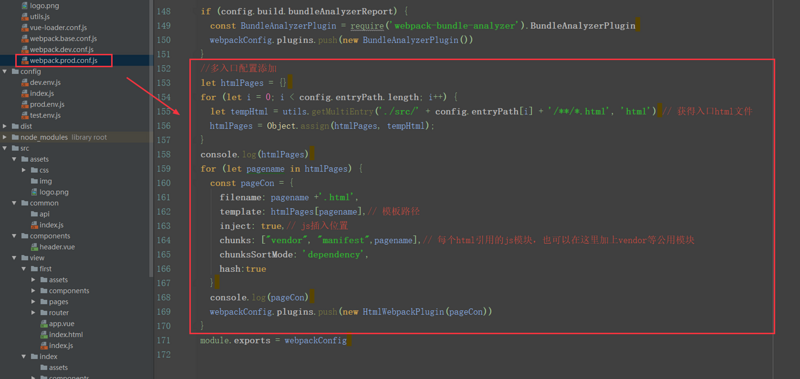Click 'console.log(pageCon)' in the editor
800x379 pixels.
click(259, 297)
